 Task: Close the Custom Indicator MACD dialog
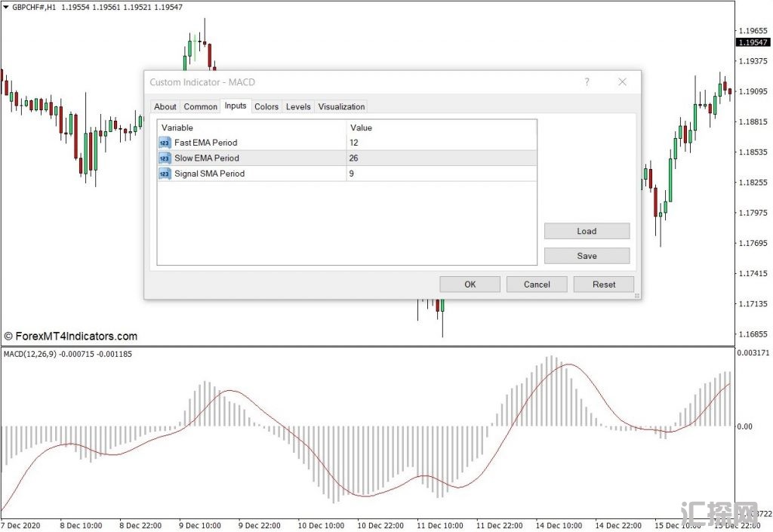click(x=623, y=81)
